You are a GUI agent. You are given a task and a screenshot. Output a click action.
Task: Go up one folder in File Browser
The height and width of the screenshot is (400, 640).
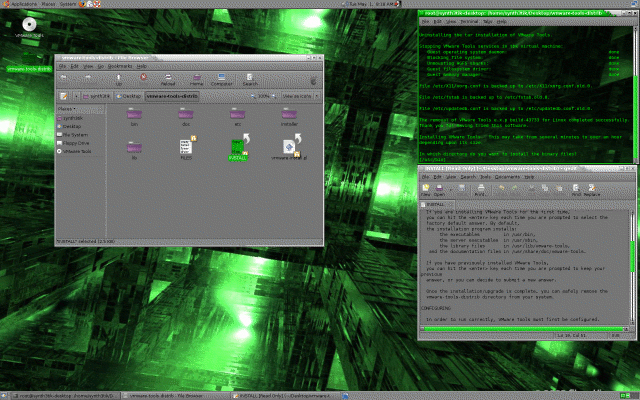[118, 80]
